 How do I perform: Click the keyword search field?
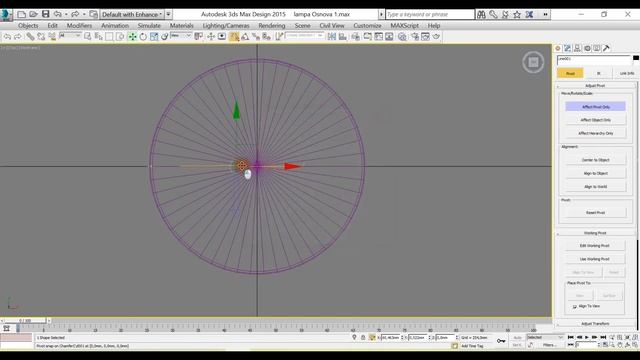[430, 14]
